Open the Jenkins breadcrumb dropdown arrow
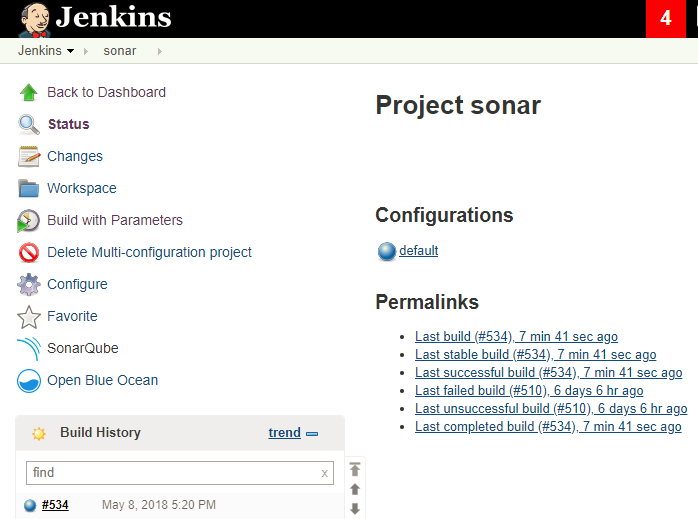 [70, 51]
